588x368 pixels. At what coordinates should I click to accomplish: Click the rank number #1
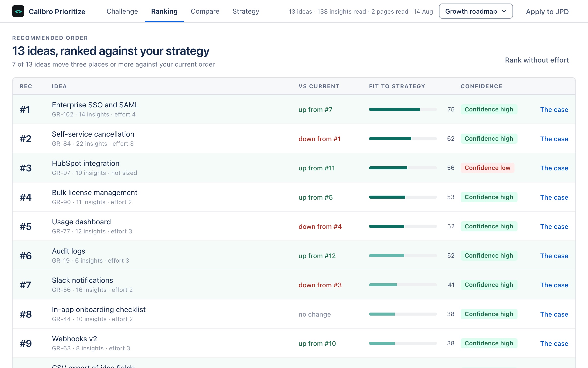tap(25, 110)
